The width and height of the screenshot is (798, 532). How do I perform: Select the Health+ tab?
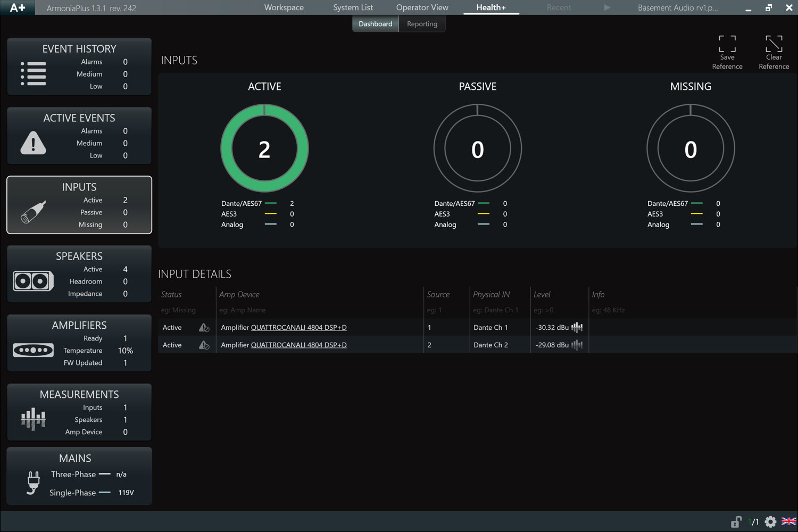[491, 7]
